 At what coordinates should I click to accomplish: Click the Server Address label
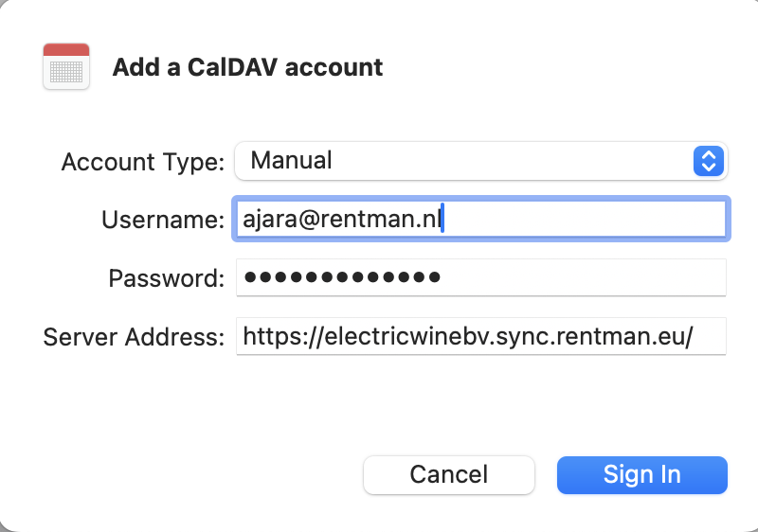click(x=134, y=336)
